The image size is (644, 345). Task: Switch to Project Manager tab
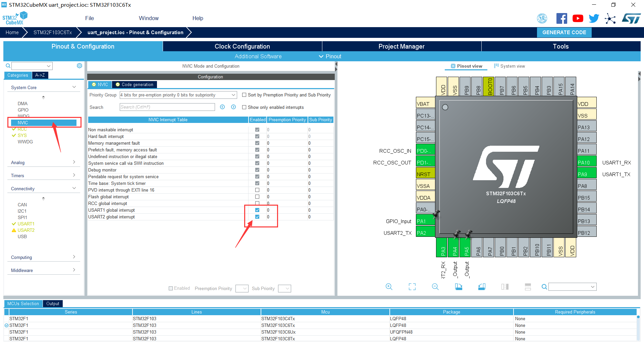point(401,46)
